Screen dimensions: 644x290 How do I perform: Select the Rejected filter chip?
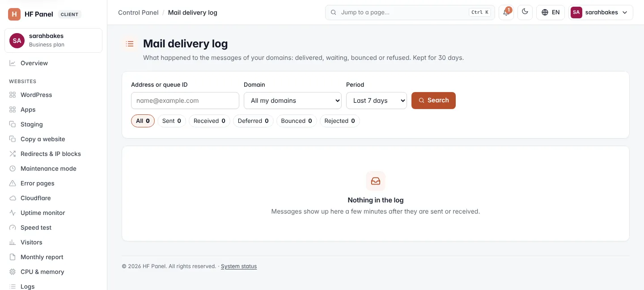[x=339, y=121]
